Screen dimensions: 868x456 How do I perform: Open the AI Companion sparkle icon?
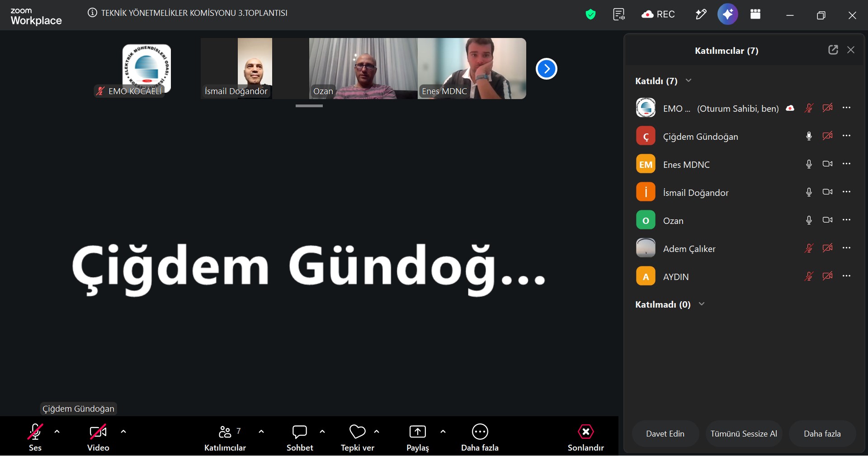tap(727, 14)
